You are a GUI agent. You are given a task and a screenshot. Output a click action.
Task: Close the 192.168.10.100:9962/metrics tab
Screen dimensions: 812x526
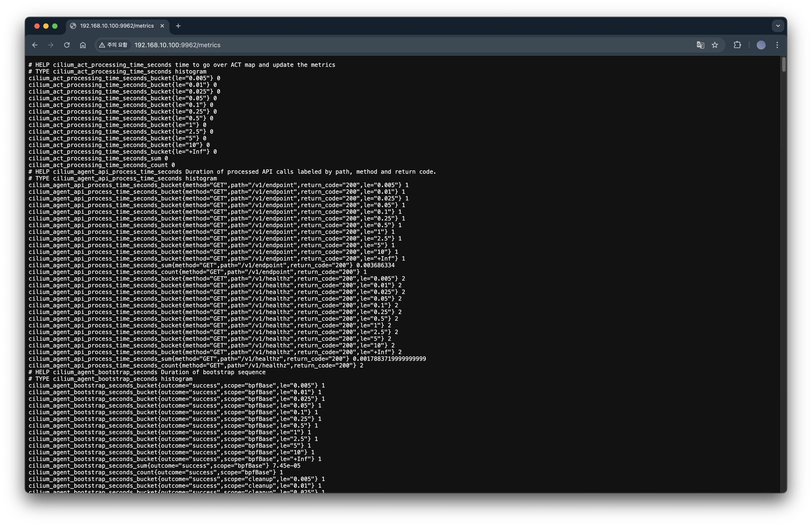click(x=162, y=26)
